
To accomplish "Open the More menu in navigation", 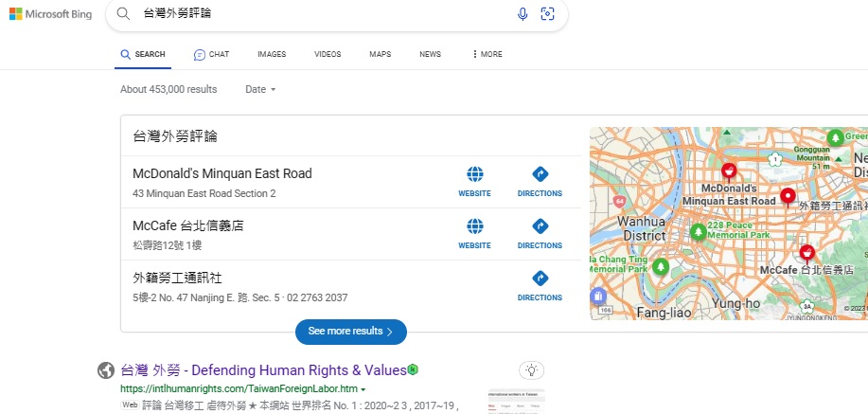I will click(487, 54).
